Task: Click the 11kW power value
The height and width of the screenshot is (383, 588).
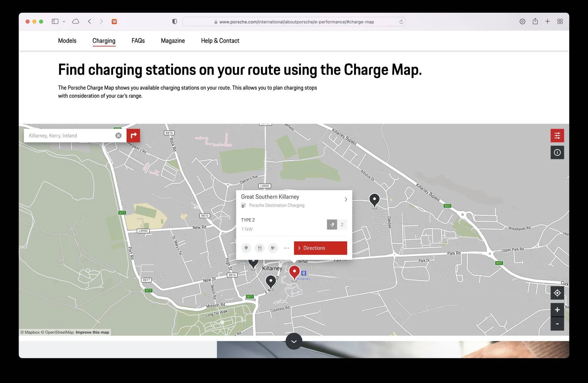Action: pos(247,229)
